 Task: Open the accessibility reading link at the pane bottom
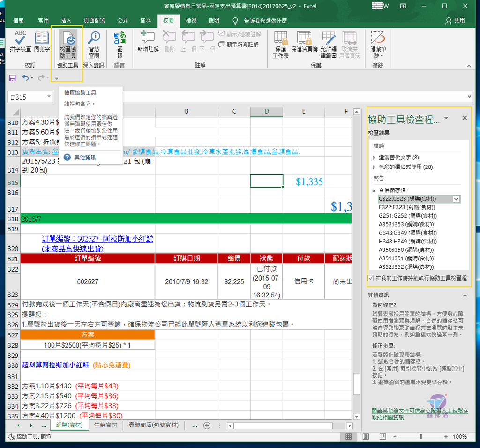420,414
